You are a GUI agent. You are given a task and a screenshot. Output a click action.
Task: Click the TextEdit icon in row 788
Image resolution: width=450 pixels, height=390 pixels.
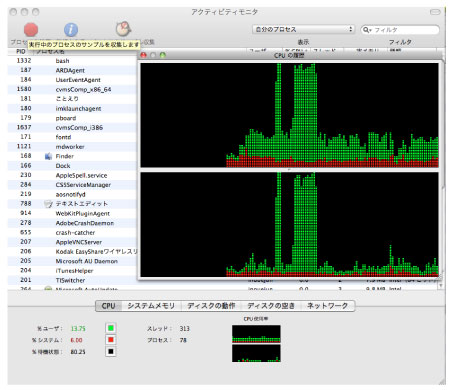[x=48, y=204]
